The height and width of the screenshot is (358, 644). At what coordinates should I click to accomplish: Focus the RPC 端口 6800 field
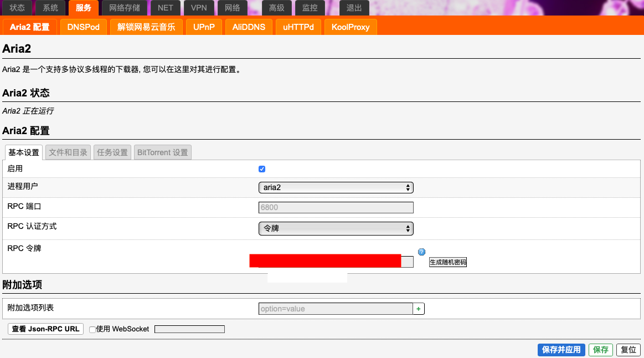tap(336, 208)
